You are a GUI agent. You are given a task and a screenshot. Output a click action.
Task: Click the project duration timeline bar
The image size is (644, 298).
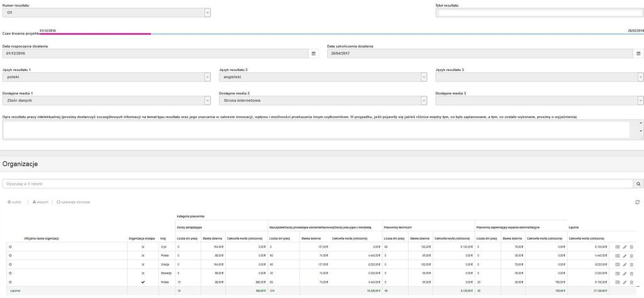[x=341, y=34]
